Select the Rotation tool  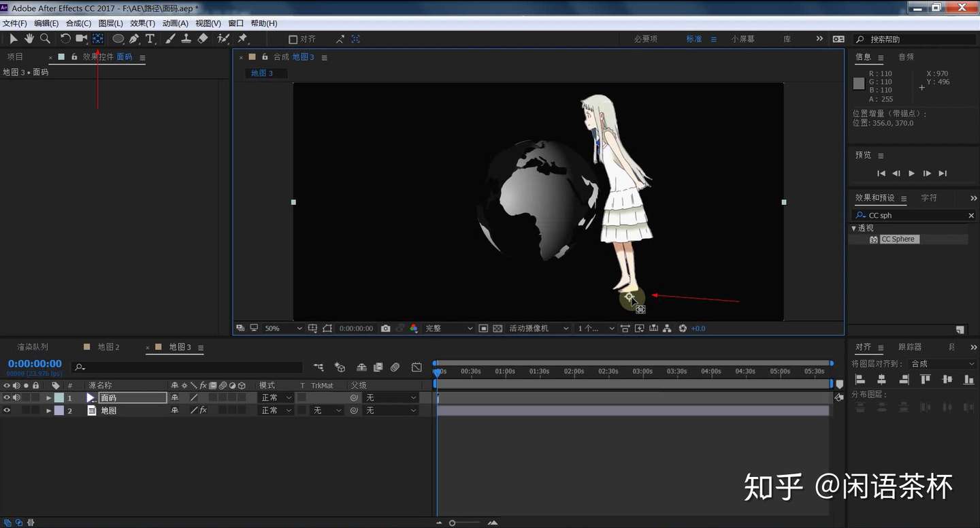(65, 39)
